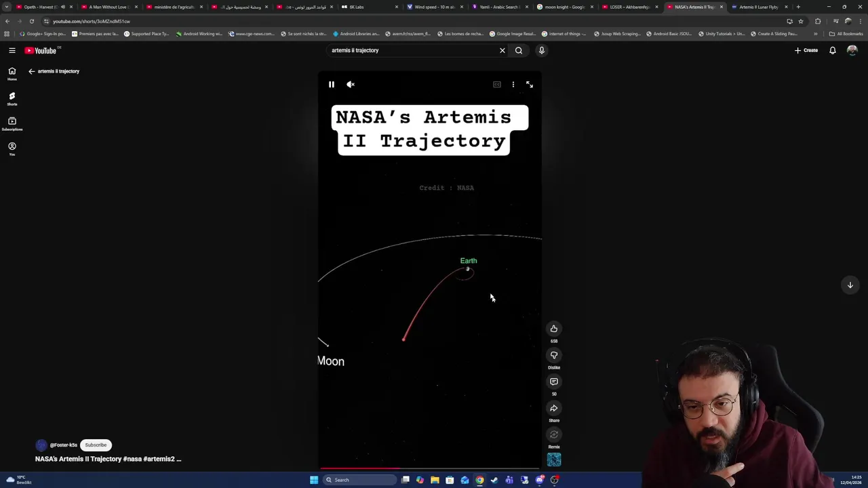Open the Unity Tutorials bookmark
This screenshot has height=488, width=868.
[x=722, y=34]
